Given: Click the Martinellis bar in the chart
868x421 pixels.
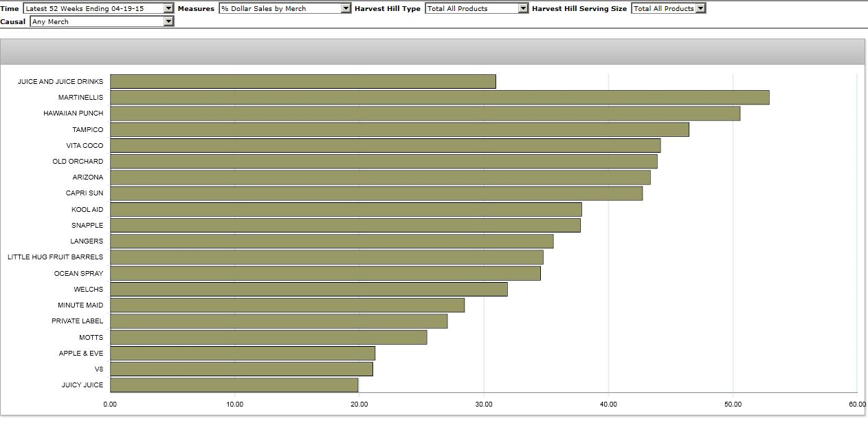Looking at the screenshot, I should [439, 98].
